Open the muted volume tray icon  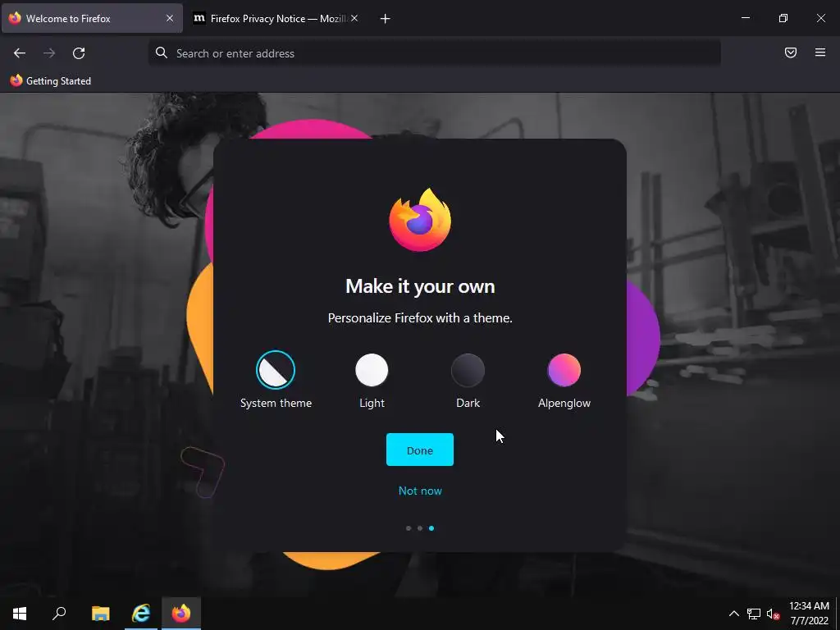pos(773,614)
